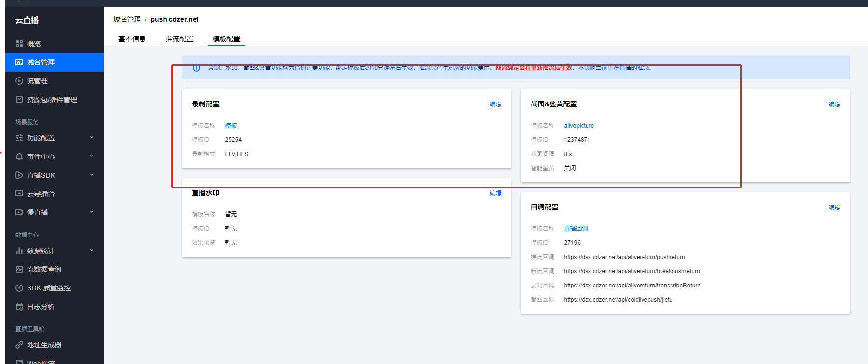Click the coldlivepush/jietu callback URL
The image size is (868, 364).
pyautogui.click(x=618, y=300)
